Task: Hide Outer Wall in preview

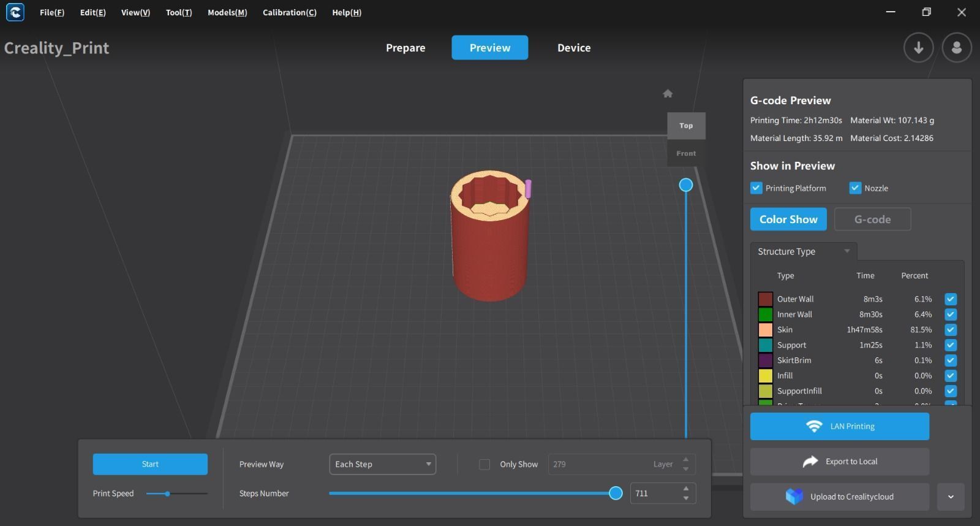Action: 951,299
